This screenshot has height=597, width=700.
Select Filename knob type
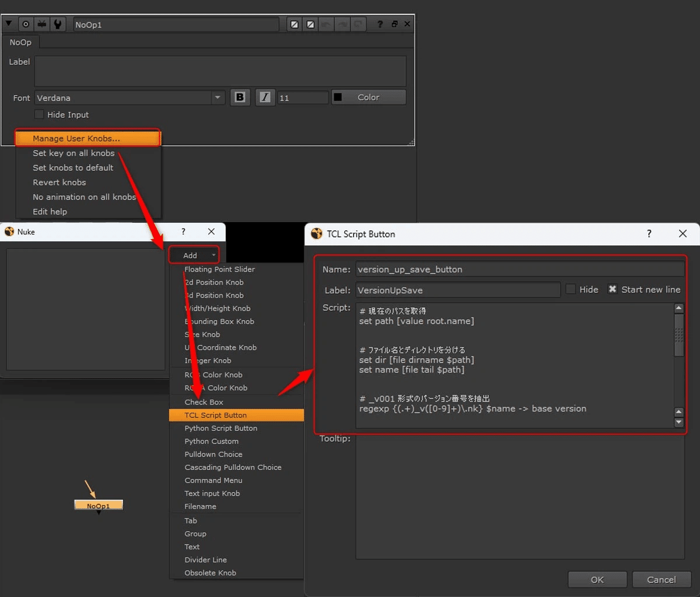tap(236, 507)
